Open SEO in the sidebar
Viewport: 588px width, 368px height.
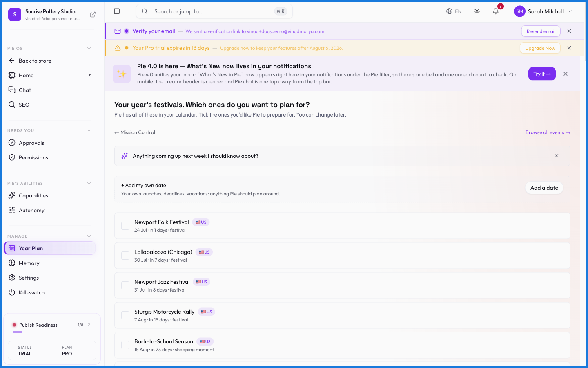click(50, 105)
